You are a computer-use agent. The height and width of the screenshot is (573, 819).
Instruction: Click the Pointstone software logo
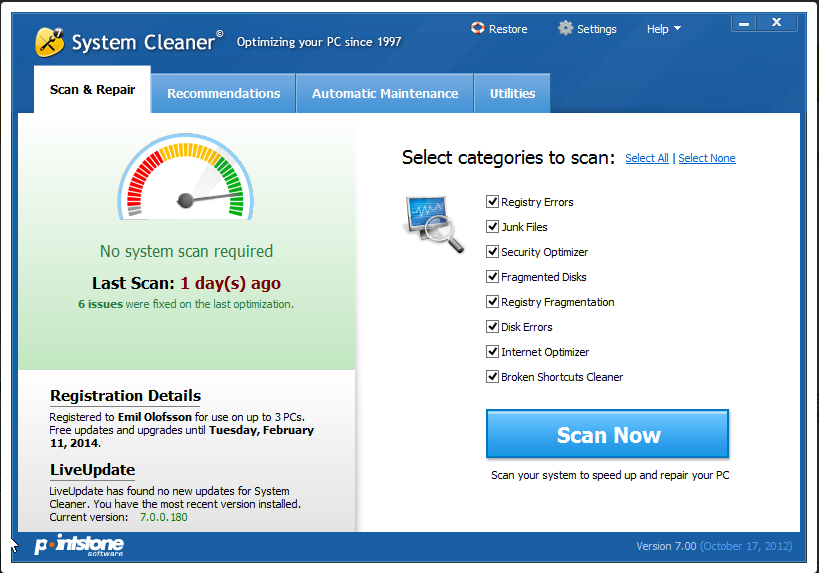point(79,545)
